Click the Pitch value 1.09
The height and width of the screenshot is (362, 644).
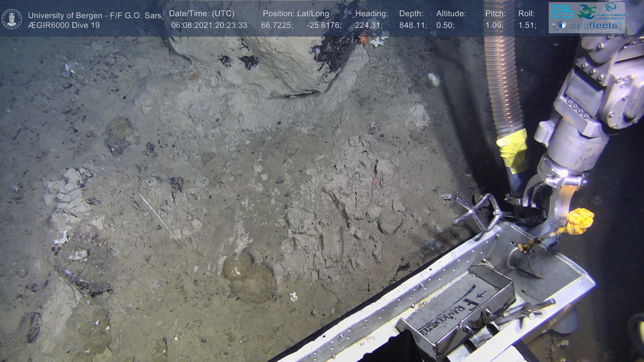coord(494,25)
